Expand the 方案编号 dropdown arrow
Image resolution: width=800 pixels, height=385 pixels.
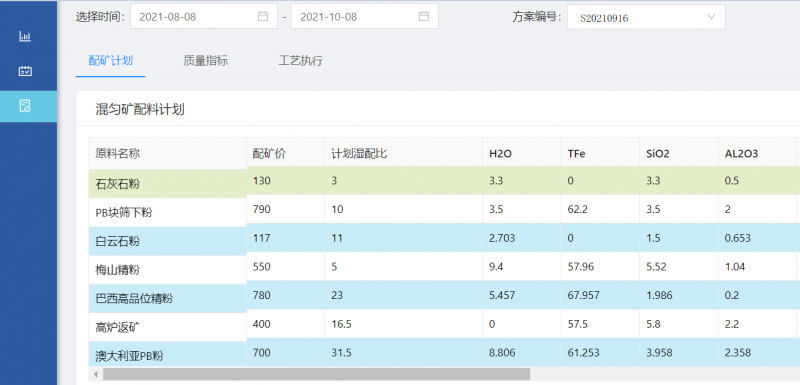click(x=711, y=17)
